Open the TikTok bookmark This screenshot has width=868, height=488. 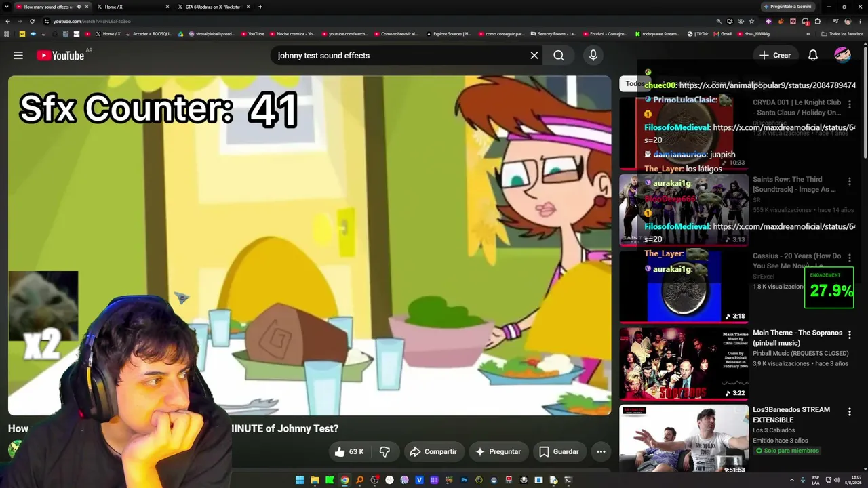[x=698, y=33]
